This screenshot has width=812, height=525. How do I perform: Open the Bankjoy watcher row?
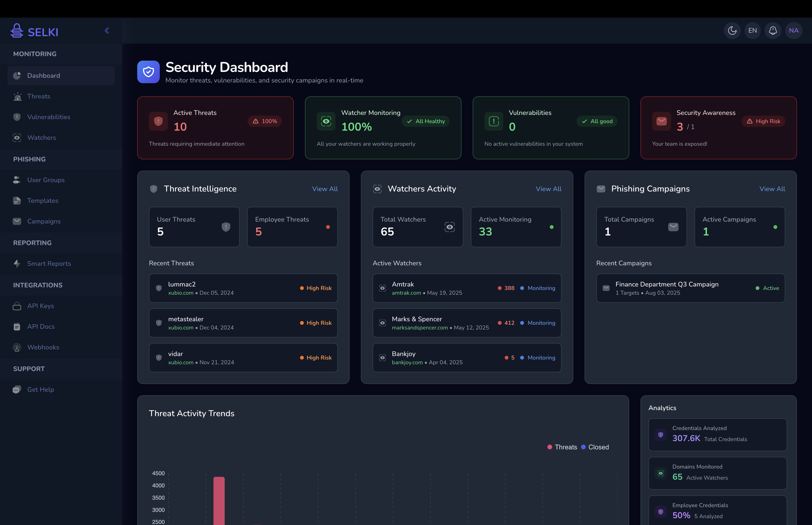(x=467, y=358)
